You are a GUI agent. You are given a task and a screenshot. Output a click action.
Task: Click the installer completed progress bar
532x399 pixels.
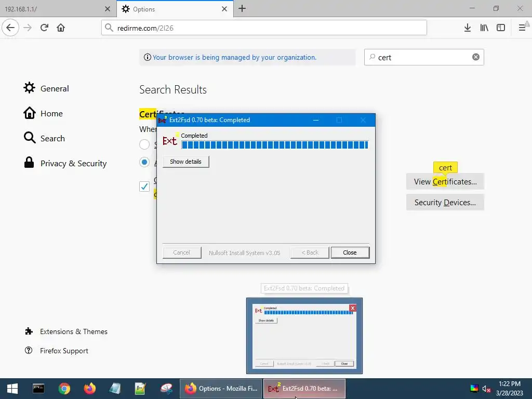point(275,145)
